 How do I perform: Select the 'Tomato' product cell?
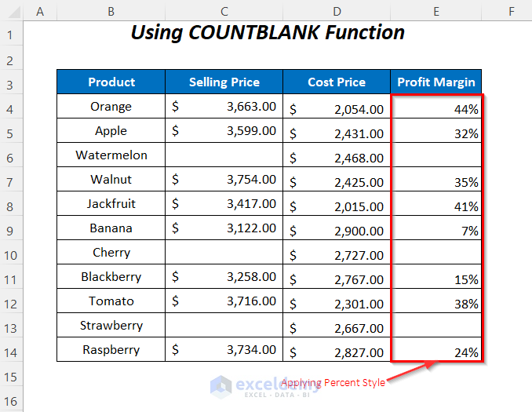coord(111,301)
